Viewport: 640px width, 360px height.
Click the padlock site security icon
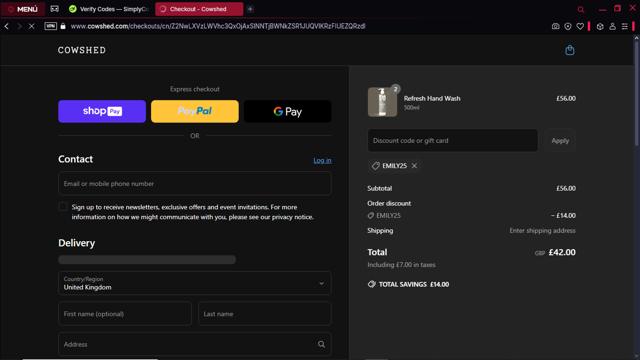63,26
